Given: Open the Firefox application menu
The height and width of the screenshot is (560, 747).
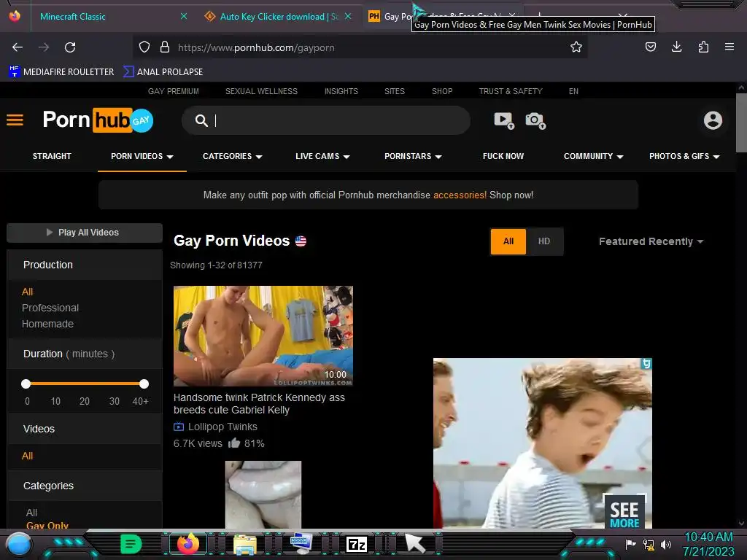Looking at the screenshot, I should [729, 47].
